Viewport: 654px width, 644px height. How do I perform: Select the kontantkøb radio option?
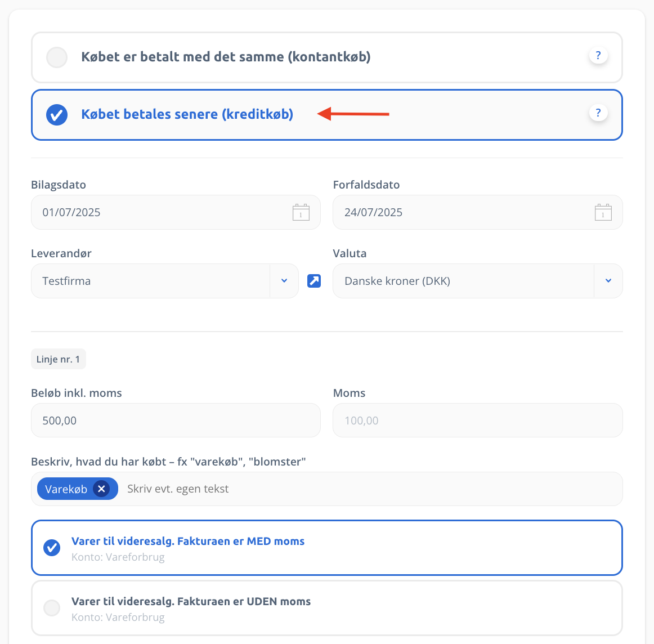point(57,57)
